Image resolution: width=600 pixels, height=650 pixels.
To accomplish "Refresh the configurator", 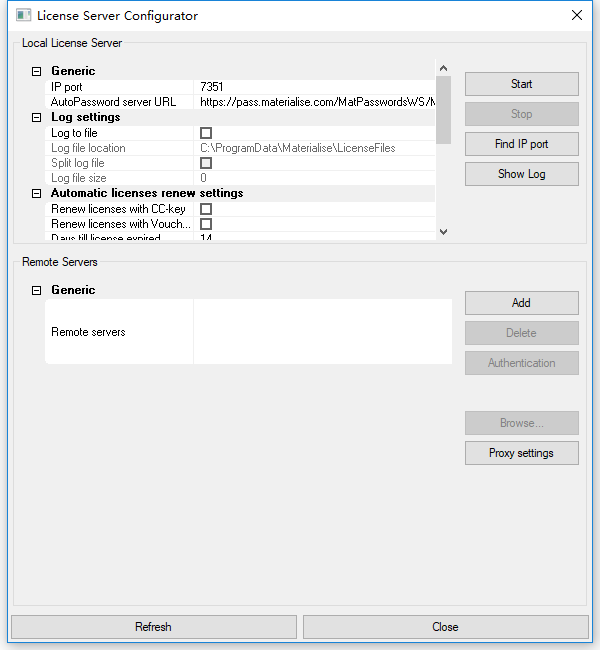I will tap(154, 627).
